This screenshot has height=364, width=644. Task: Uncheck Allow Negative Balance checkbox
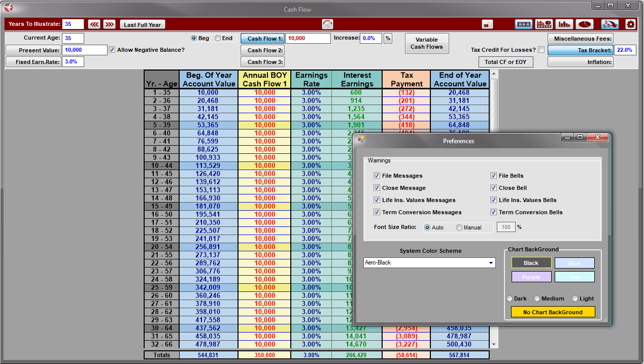(112, 50)
